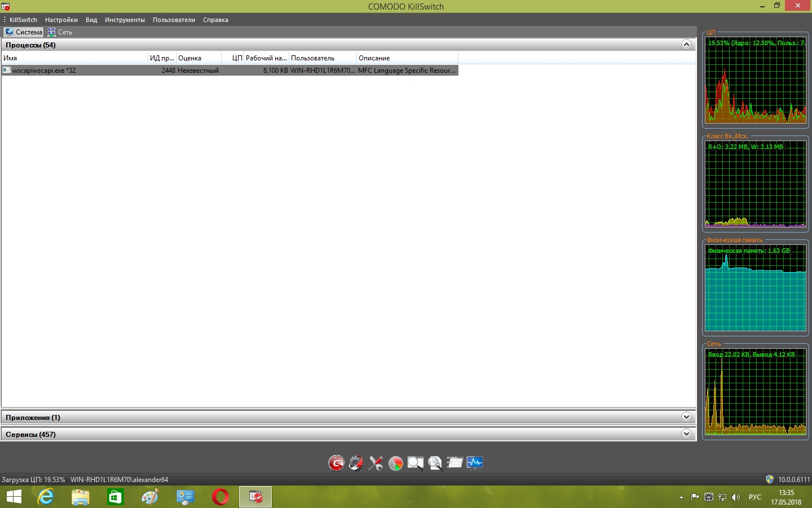Click the WIN-RHD1L1R6M70... user cell
The height and width of the screenshot is (508, 812).
coord(323,71)
